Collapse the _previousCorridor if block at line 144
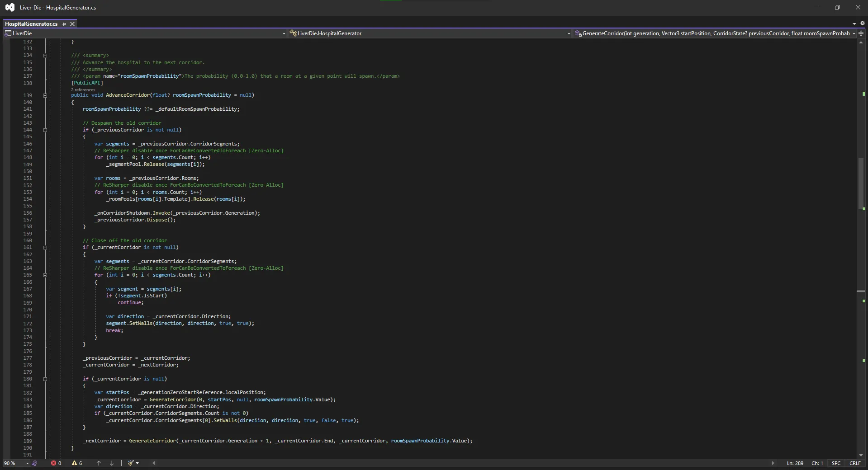 pyautogui.click(x=45, y=130)
